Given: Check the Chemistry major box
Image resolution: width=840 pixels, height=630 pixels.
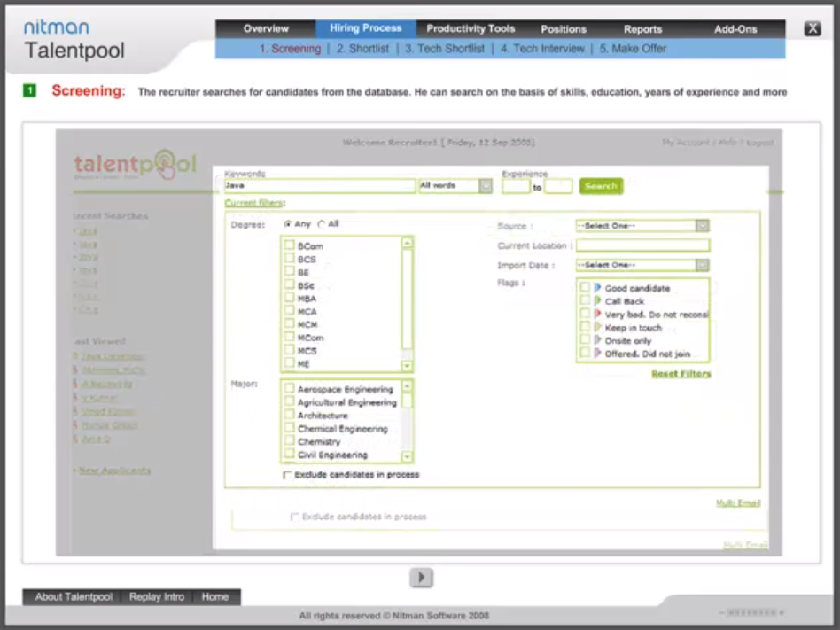Looking at the screenshot, I should click(x=290, y=441).
